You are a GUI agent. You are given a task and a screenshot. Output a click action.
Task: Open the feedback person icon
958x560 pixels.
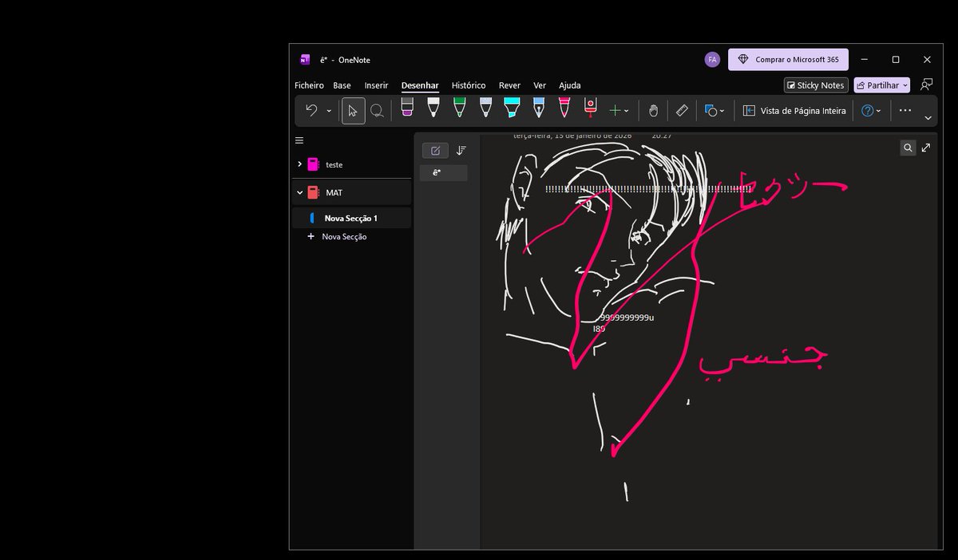[926, 85]
